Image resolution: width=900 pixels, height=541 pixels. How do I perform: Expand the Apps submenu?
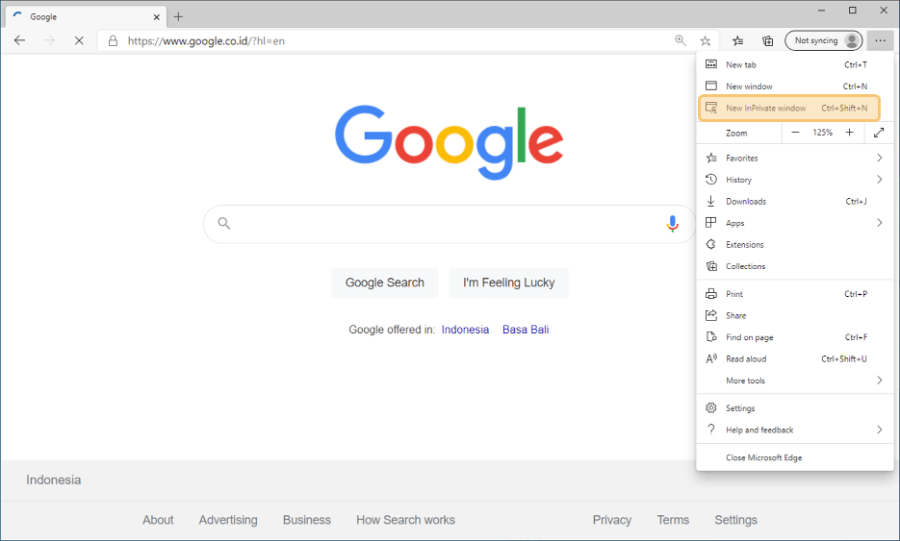point(795,223)
